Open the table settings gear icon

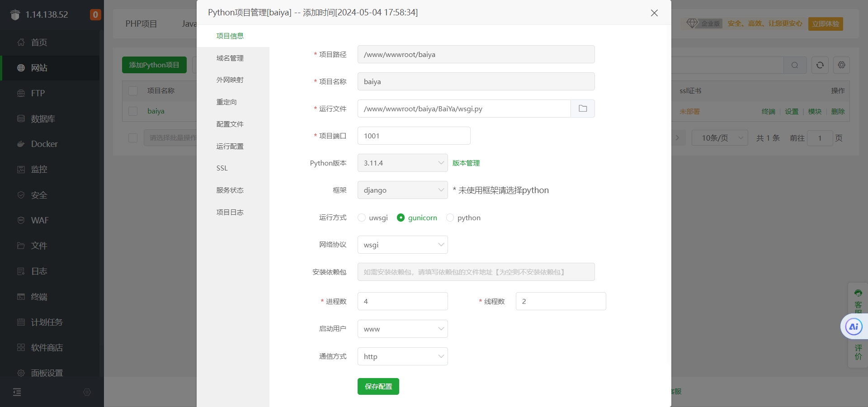click(x=841, y=65)
